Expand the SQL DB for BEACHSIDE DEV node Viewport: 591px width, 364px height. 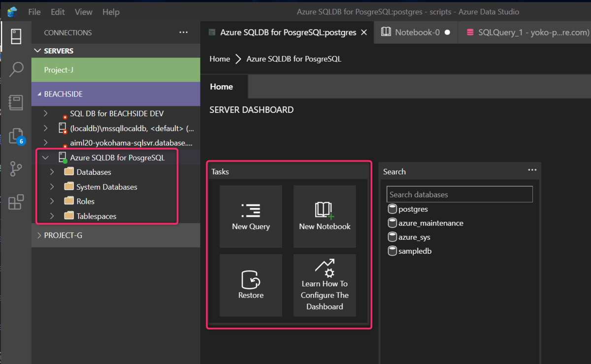(45, 113)
